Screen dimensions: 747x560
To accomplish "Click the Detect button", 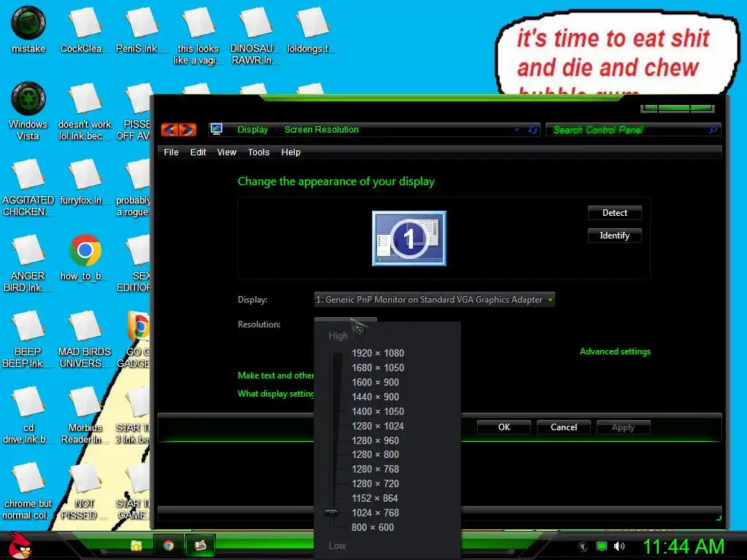I will (614, 213).
